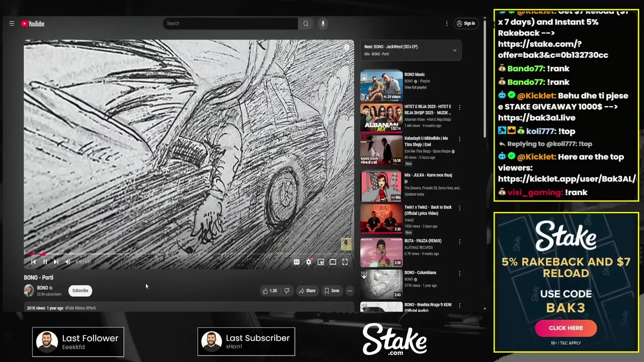Like the video with 1.2K likes
This screenshot has width=644, height=362.
click(270, 291)
